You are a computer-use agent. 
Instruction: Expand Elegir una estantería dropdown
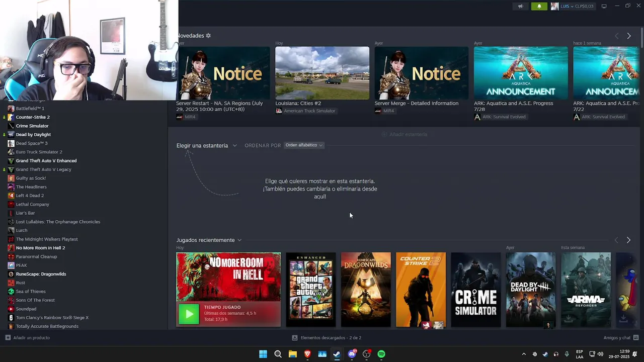pos(206,145)
